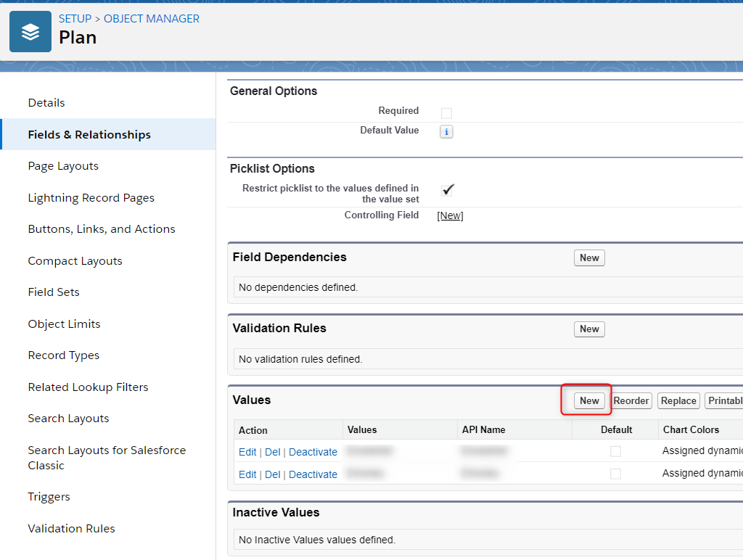Click New button in Field Dependencies
This screenshot has height=560, width=743.
tap(589, 258)
